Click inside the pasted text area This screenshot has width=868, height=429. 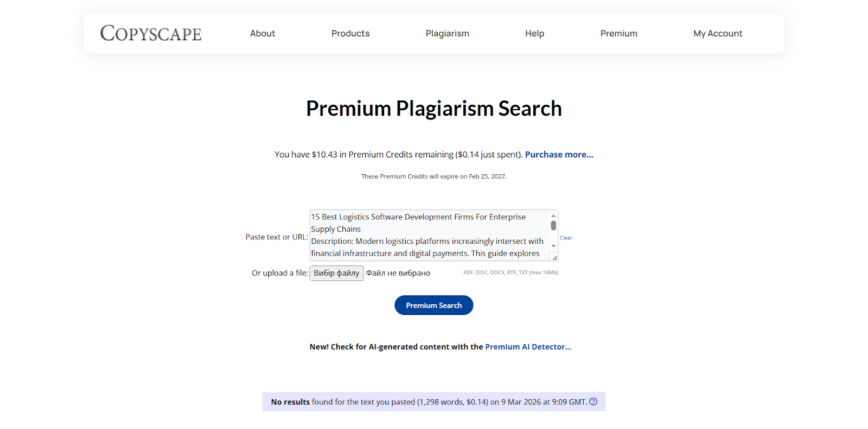pos(429,235)
